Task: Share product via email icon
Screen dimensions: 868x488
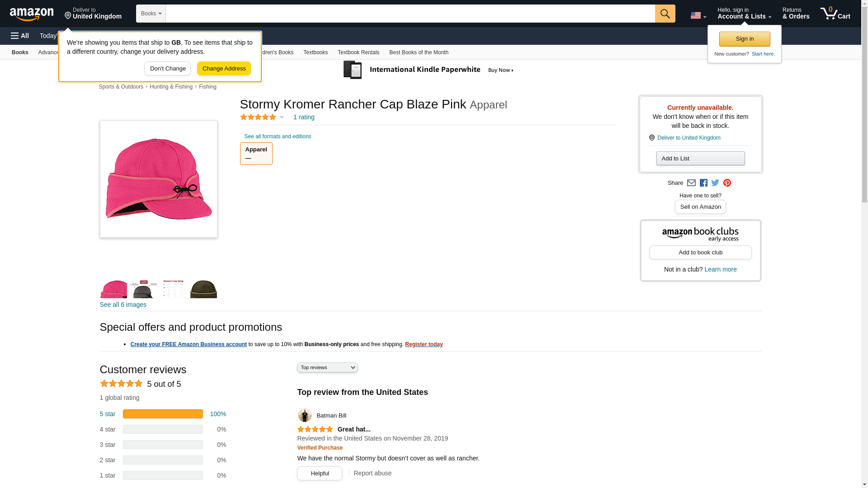Action: click(691, 183)
